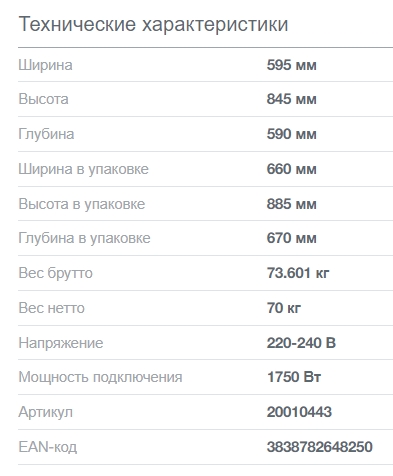Click the EAN code 3838782648250
The height and width of the screenshot is (476, 393).
(319, 447)
